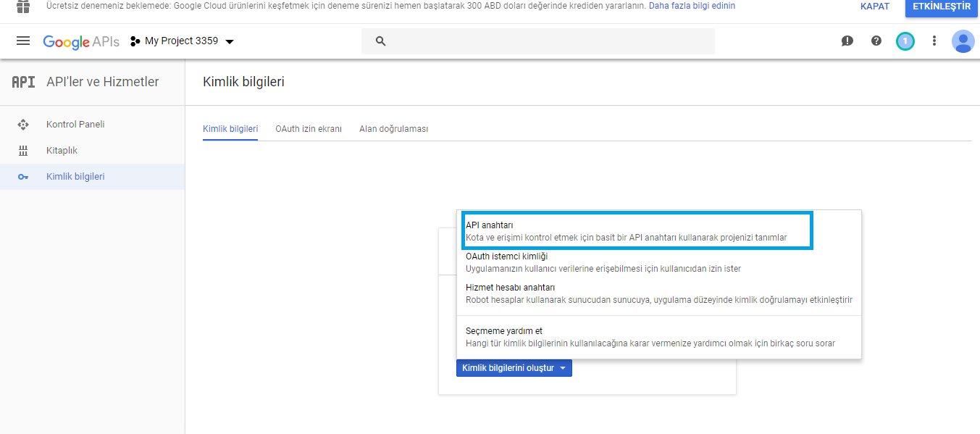Open the hamburger navigation menu
This screenshot has height=434, width=980.
[23, 41]
